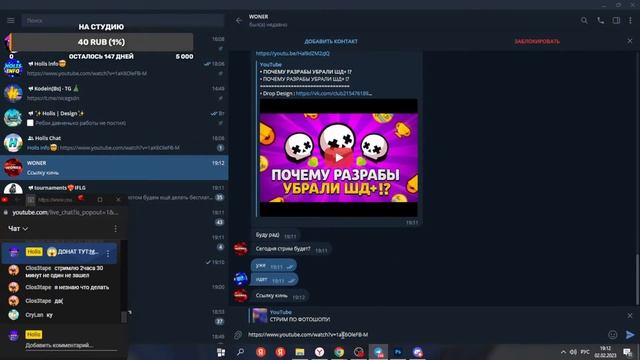Select the WONER chat row

pos(114,167)
